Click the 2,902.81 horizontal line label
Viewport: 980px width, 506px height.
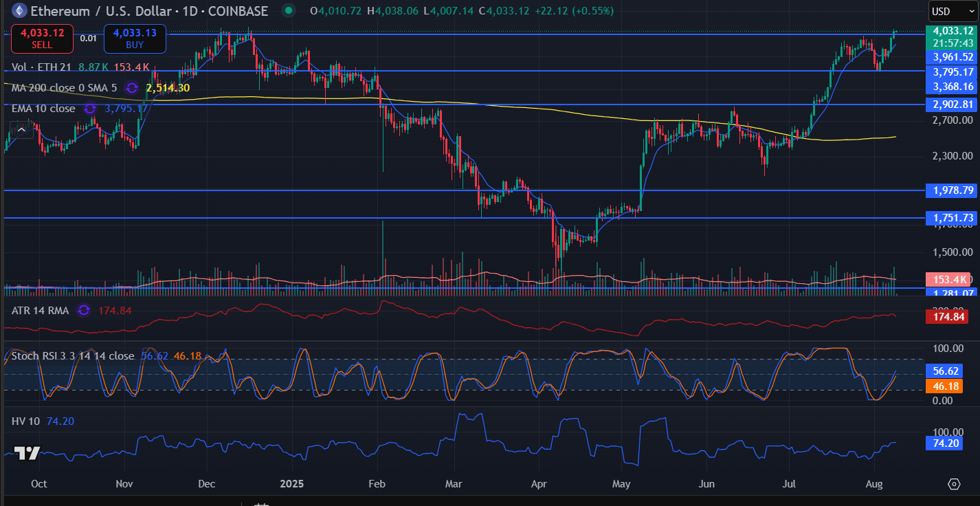(953, 104)
